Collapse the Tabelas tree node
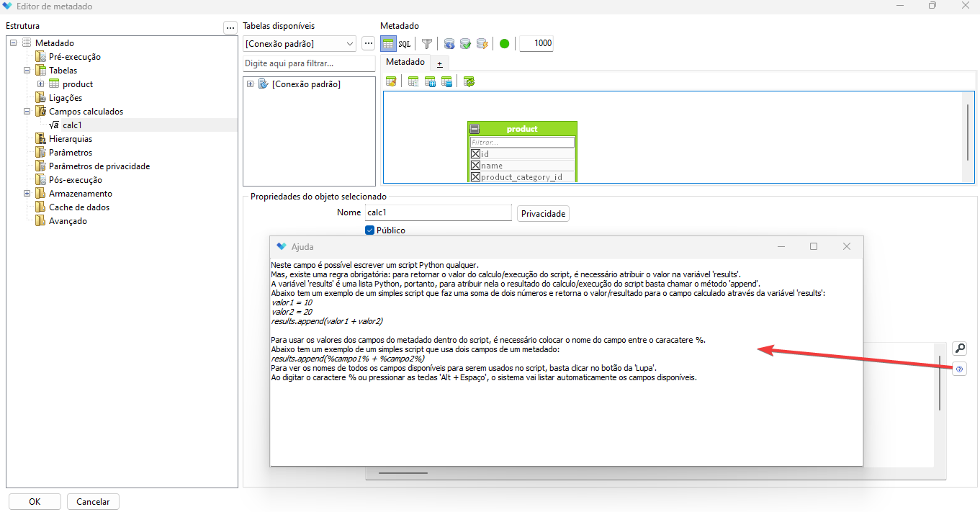 [27, 71]
